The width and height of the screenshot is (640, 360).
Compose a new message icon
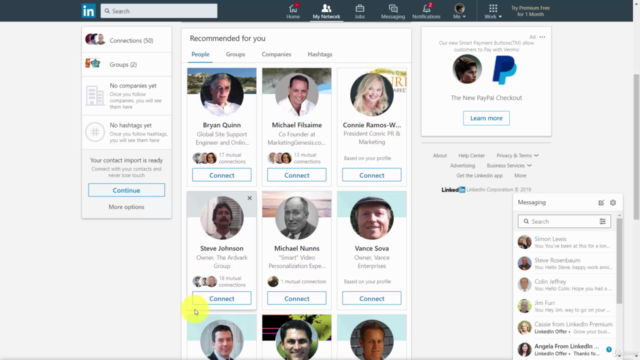click(601, 202)
